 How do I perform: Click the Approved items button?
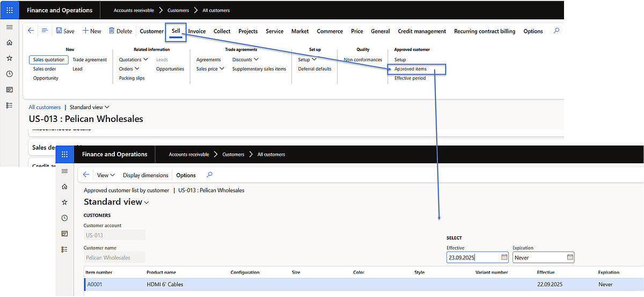click(411, 69)
